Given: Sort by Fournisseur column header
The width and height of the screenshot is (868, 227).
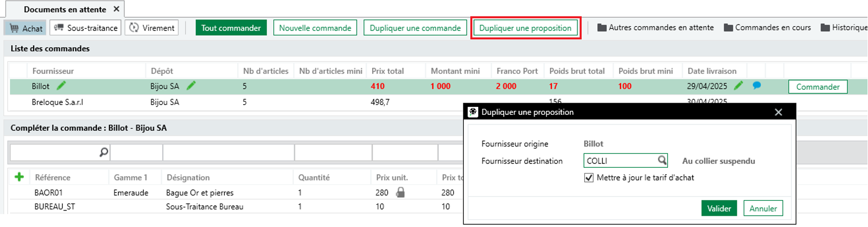Looking at the screenshot, I should coord(53,71).
